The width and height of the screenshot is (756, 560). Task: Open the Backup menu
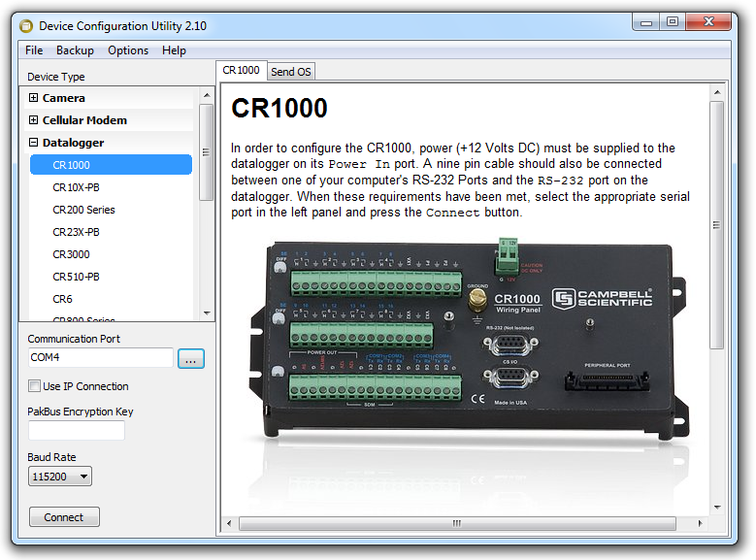(75, 50)
